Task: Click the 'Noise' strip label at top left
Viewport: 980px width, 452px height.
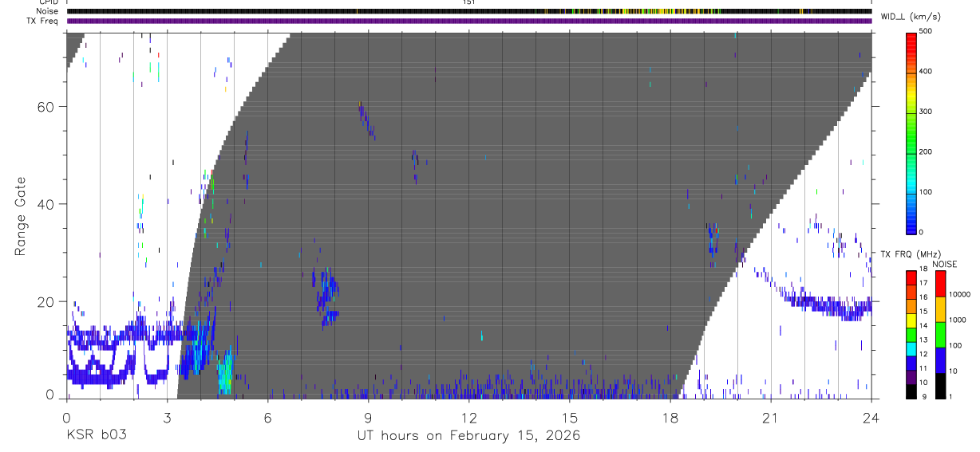Action: (x=49, y=11)
